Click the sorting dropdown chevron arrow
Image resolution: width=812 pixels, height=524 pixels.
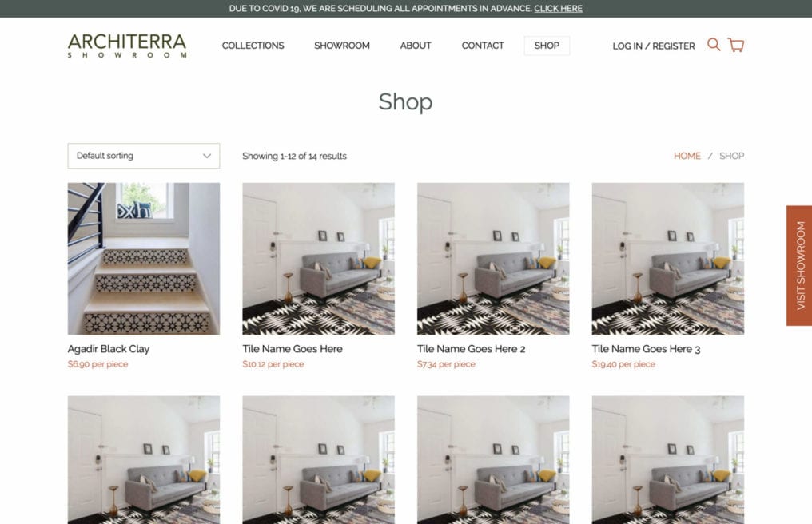[x=207, y=156]
